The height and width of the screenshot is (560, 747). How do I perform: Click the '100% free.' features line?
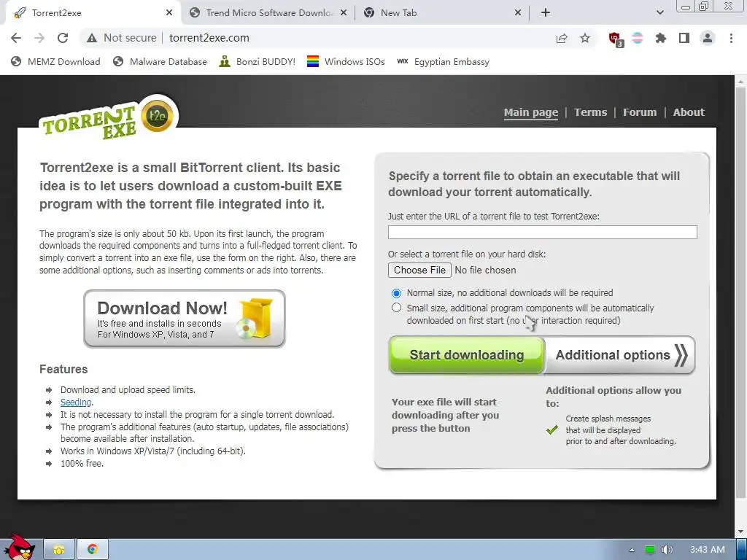tap(82, 463)
